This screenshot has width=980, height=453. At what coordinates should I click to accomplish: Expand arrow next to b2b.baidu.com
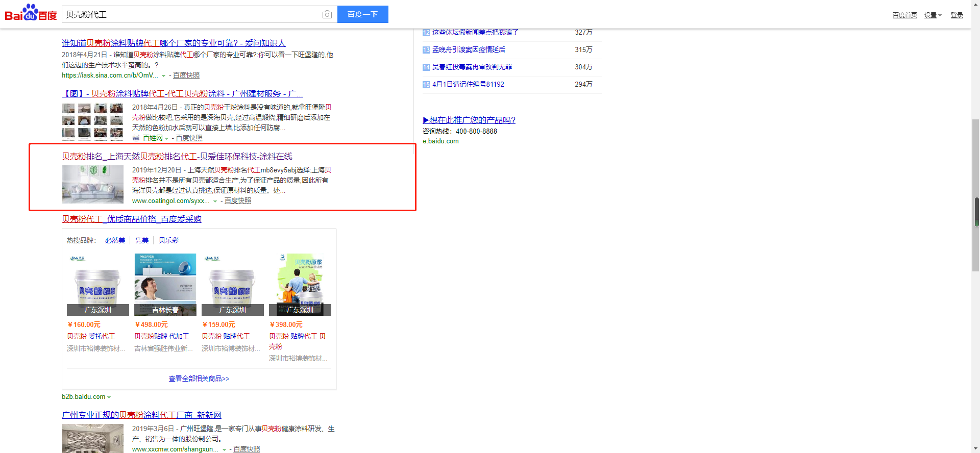click(x=109, y=397)
